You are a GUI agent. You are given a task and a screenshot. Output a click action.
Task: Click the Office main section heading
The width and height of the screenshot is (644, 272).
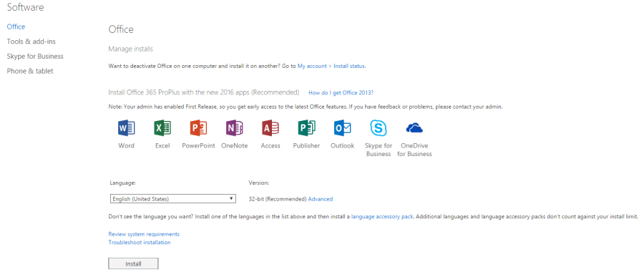point(121,29)
